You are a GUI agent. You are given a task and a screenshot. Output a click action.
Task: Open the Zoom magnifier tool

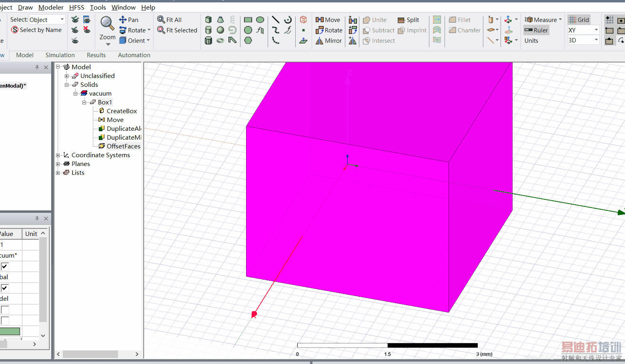coord(107,24)
